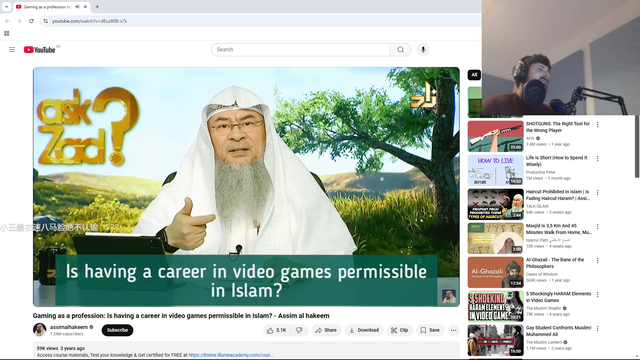The image size is (640, 360).
Task: Open the YouTube hamburger guide menu
Action: tap(12, 49)
